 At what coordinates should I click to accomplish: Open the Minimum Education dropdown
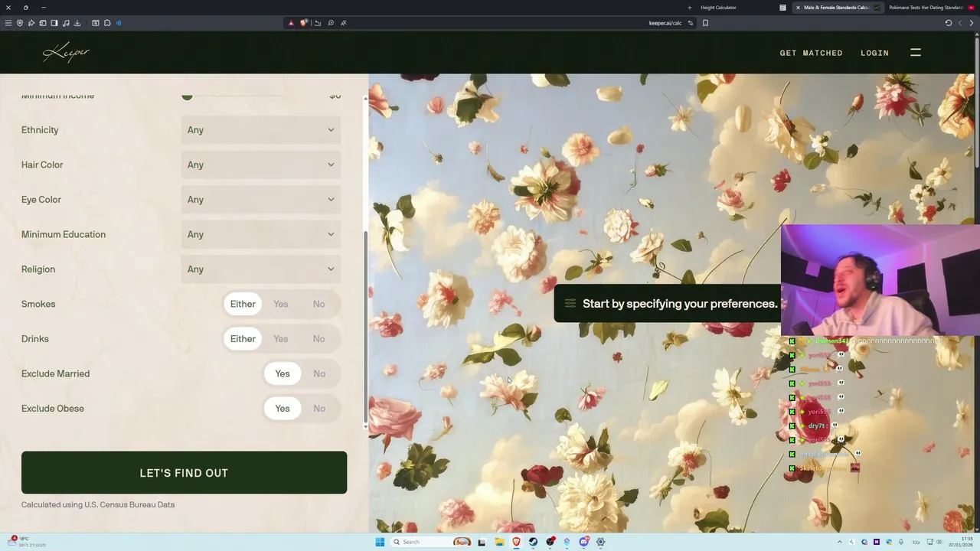261,234
